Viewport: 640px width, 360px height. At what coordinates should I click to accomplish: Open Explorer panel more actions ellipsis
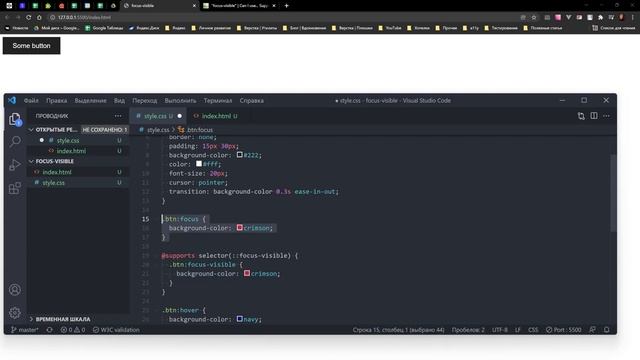click(x=118, y=116)
